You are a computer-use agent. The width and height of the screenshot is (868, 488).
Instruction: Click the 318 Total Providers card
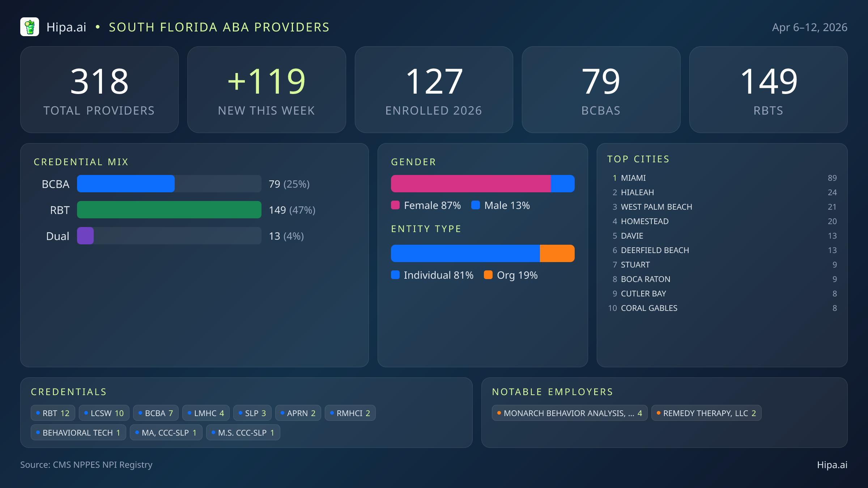pos(99,90)
